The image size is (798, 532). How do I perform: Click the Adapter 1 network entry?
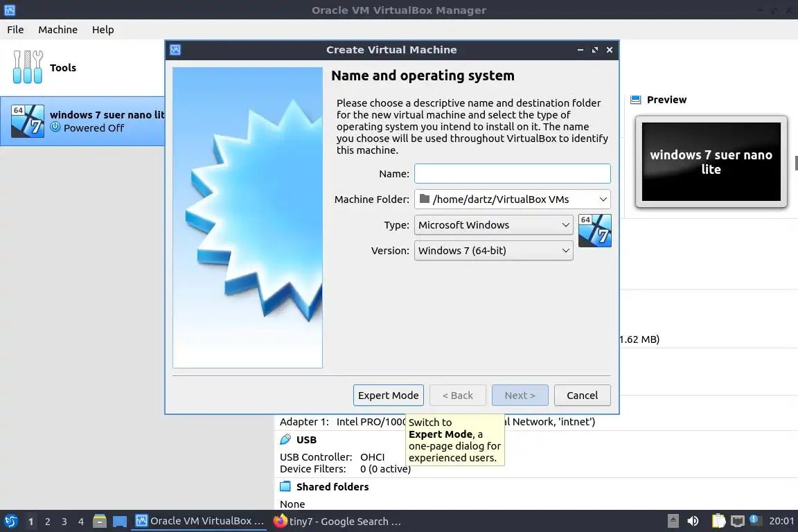437,422
